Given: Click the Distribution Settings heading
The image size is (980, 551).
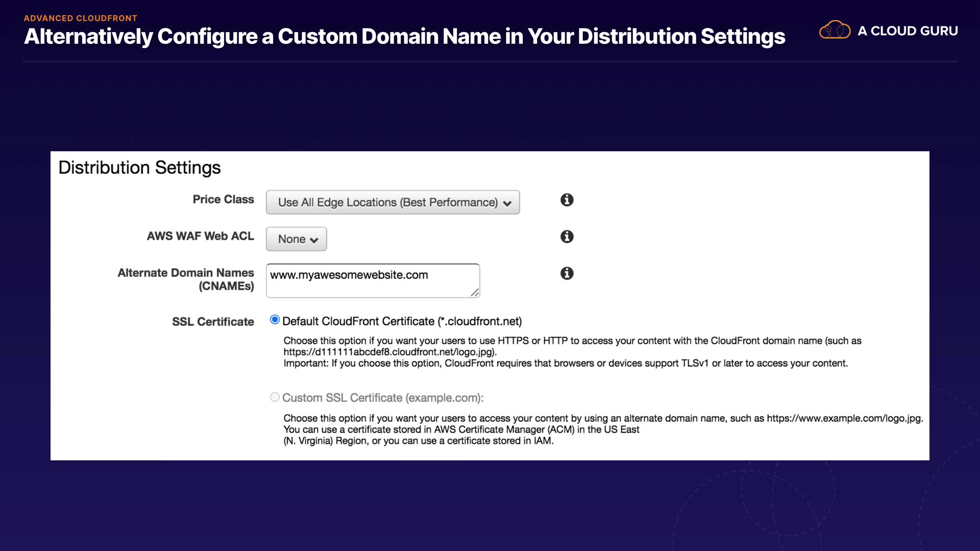Looking at the screenshot, I should click(x=139, y=168).
